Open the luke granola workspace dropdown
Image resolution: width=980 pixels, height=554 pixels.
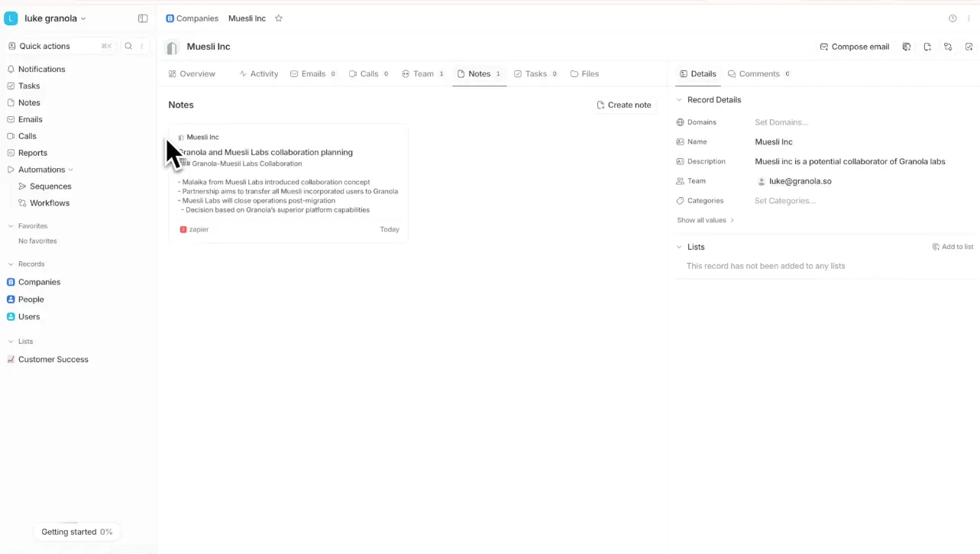53,18
